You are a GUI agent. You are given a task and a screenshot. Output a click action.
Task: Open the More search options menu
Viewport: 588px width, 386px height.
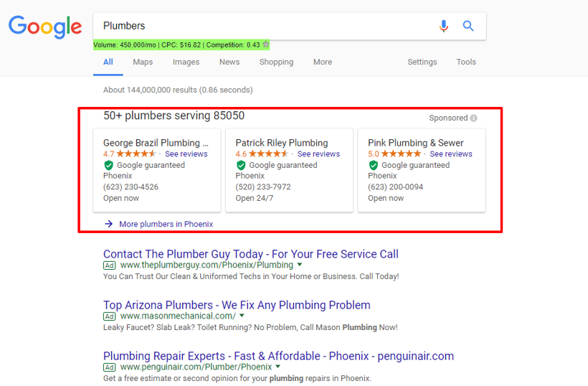pos(323,62)
